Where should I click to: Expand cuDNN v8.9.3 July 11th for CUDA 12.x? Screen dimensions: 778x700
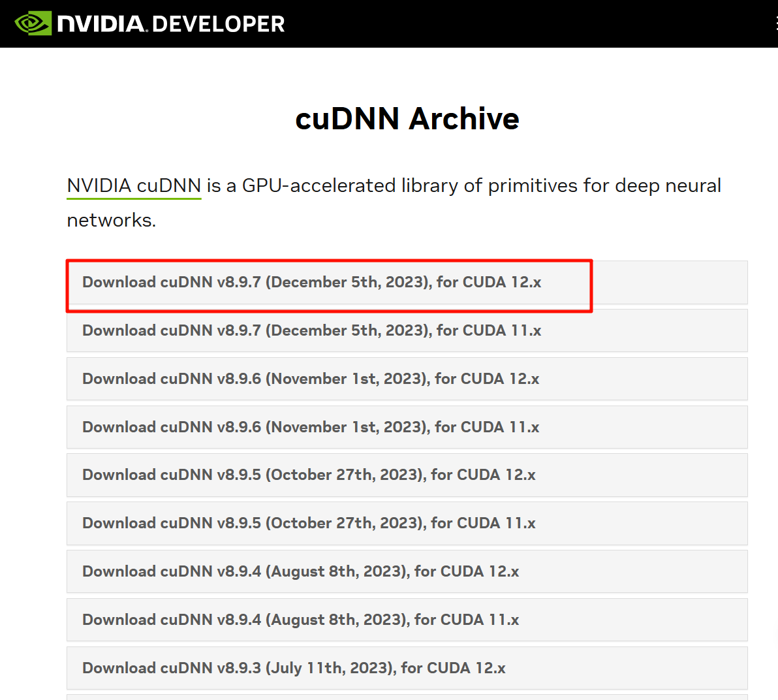tap(294, 668)
